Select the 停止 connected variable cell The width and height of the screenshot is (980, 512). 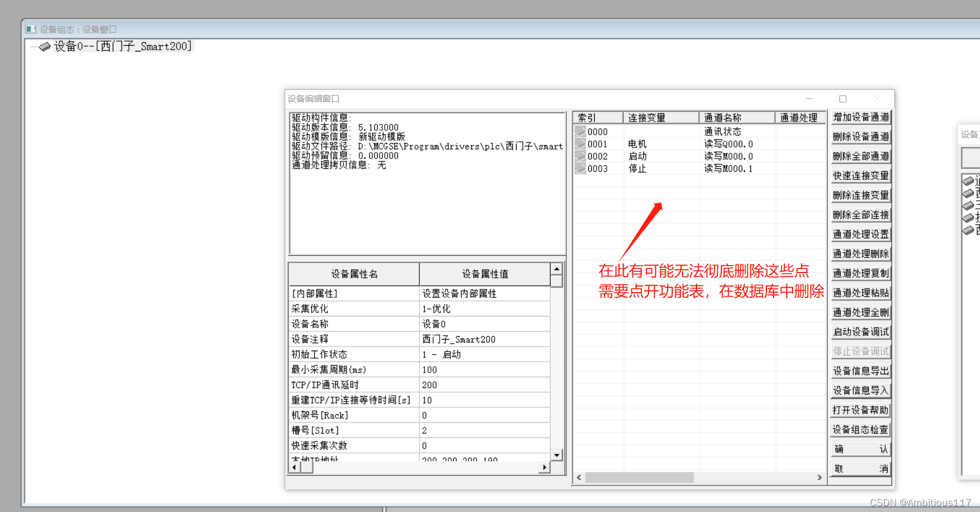coord(661,168)
